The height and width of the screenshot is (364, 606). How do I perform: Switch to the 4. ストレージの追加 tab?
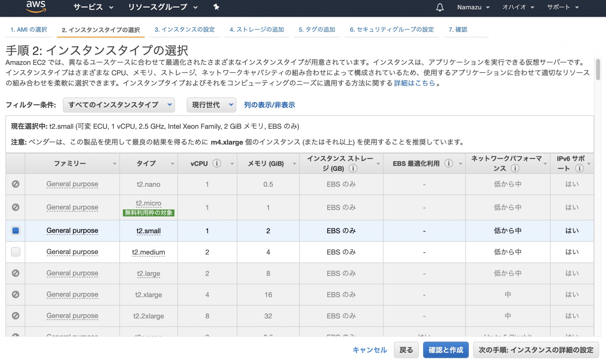257,30
